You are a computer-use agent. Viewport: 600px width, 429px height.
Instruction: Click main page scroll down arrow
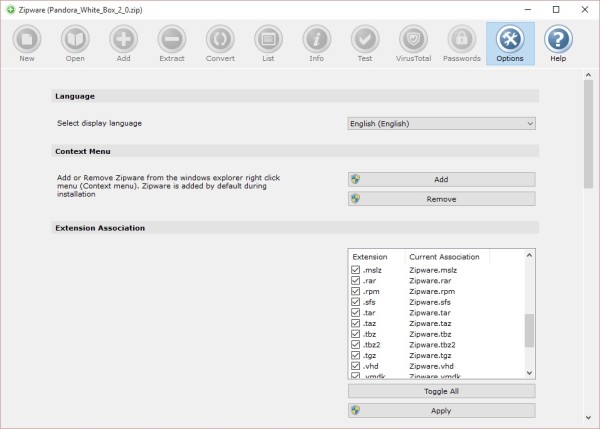point(589,418)
